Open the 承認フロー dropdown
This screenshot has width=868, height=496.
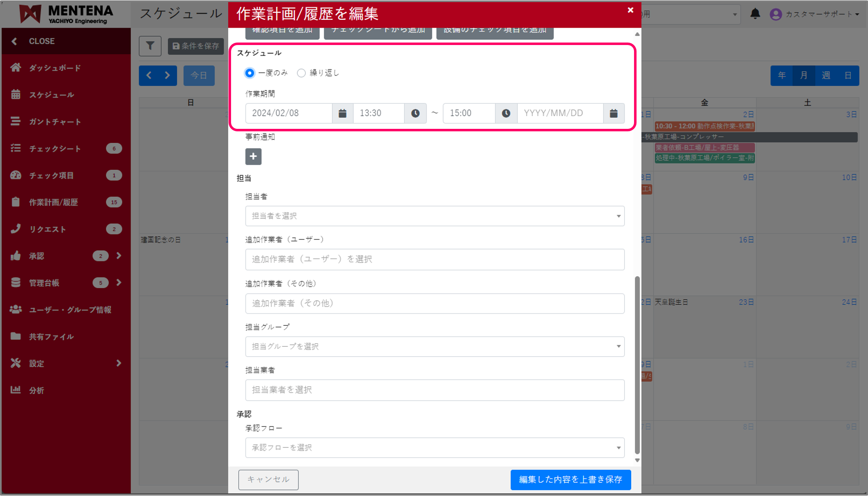(x=434, y=448)
